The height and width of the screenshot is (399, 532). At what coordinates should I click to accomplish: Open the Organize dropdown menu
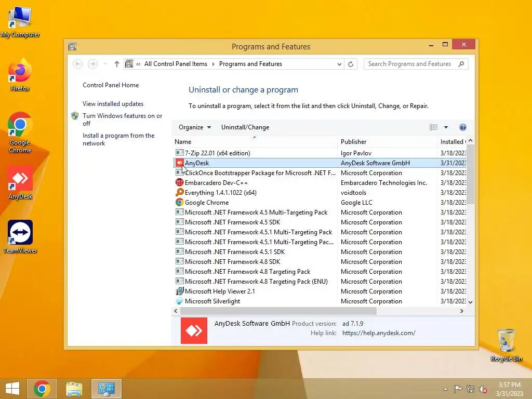(195, 127)
